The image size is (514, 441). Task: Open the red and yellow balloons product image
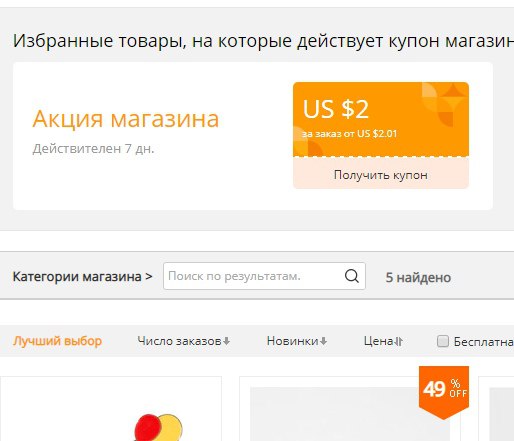159,427
